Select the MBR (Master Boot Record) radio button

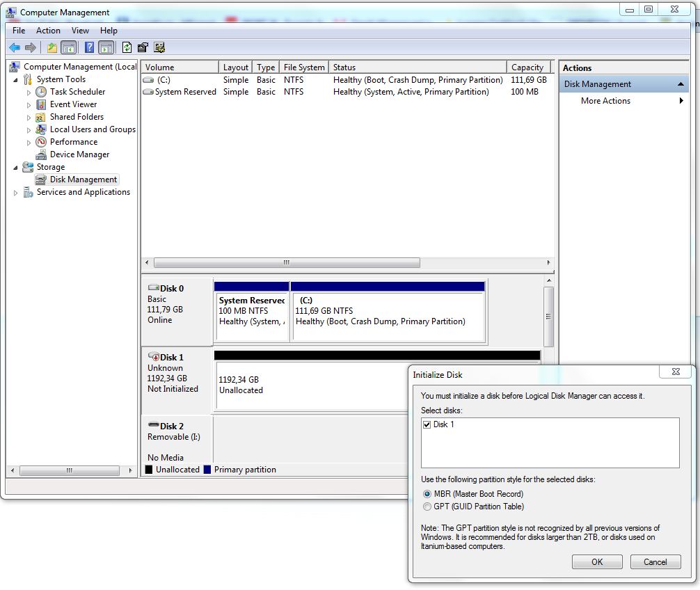click(x=427, y=494)
